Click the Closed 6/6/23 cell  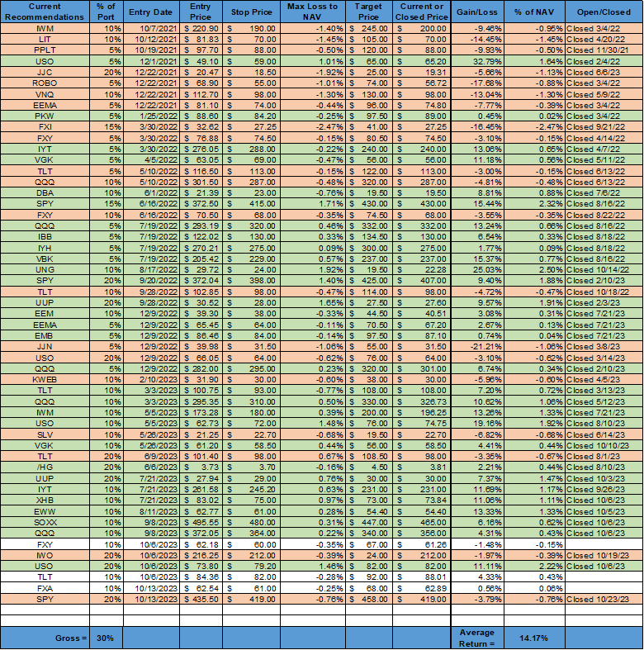coord(604,72)
